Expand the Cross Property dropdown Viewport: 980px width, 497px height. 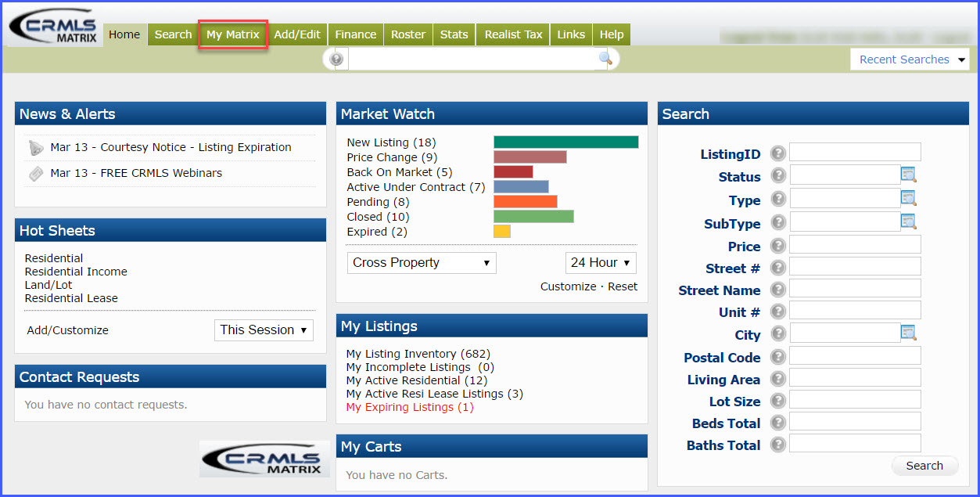(422, 263)
